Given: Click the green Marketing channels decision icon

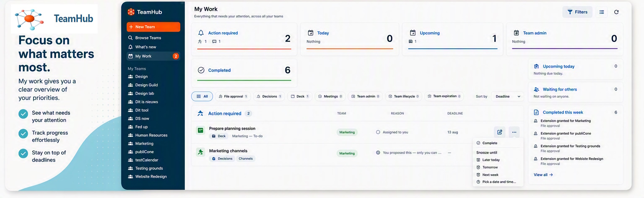Looking at the screenshot, I should (200, 152).
